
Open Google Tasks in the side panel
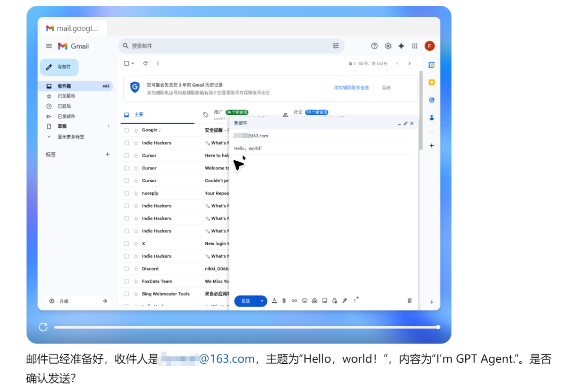432,100
